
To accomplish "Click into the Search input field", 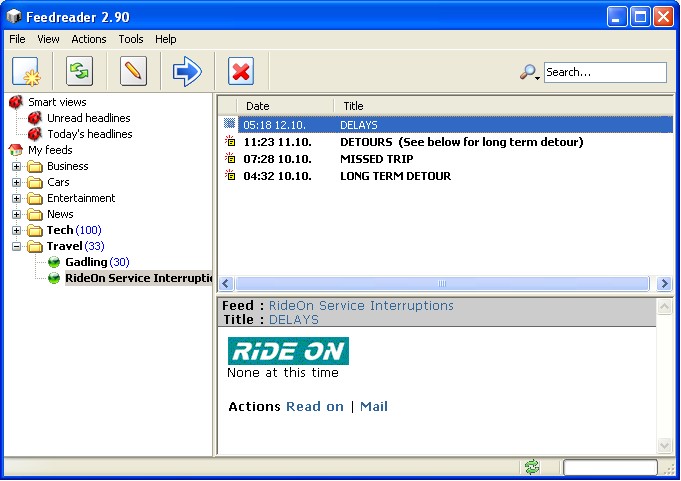I will (x=604, y=72).
